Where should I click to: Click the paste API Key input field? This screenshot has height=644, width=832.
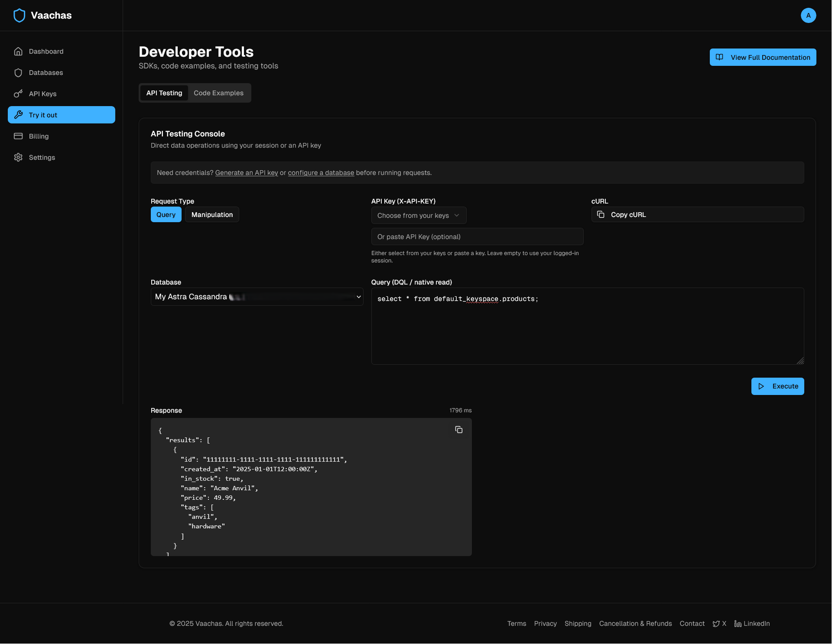click(477, 236)
